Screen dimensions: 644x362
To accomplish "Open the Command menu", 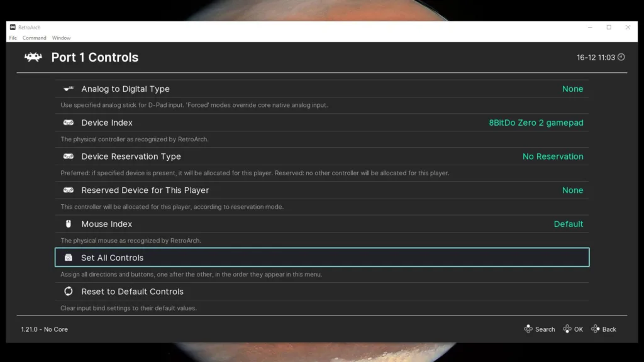I will click(x=35, y=38).
